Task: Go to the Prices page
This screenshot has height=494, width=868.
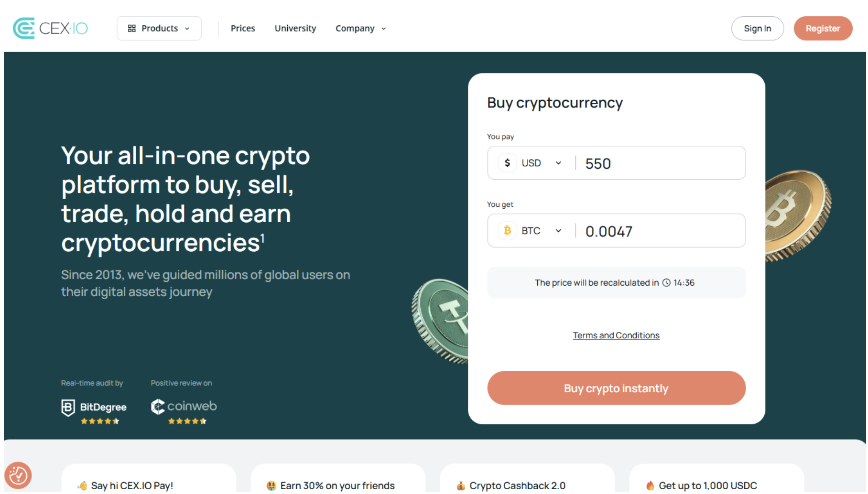Action: [x=243, y=29]
